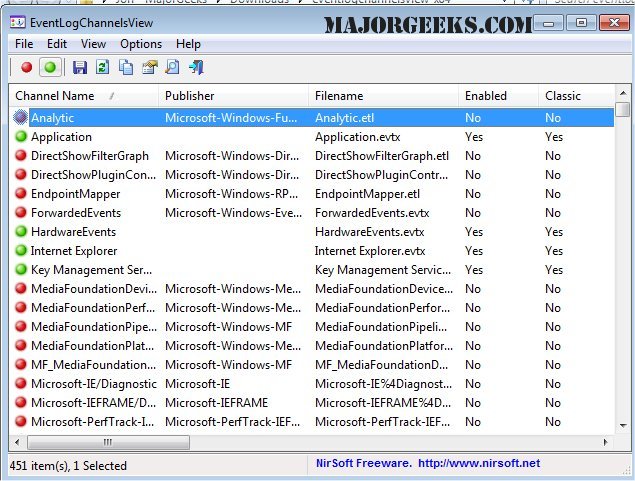Select the DirectShowPluginCon... channel row
Viewport: 635px width, 481px height.
[x=311, y=175]
